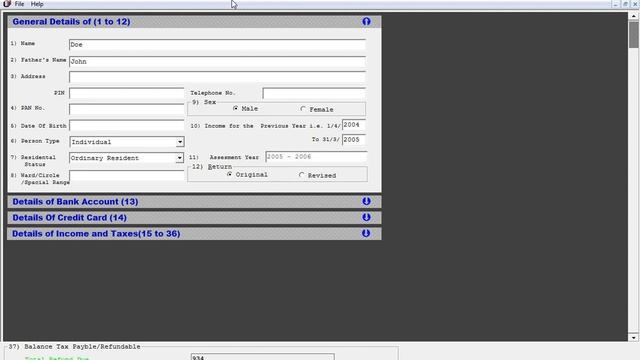Click the Assessment Year field 2005 - 2006

[x=316, y=157]
